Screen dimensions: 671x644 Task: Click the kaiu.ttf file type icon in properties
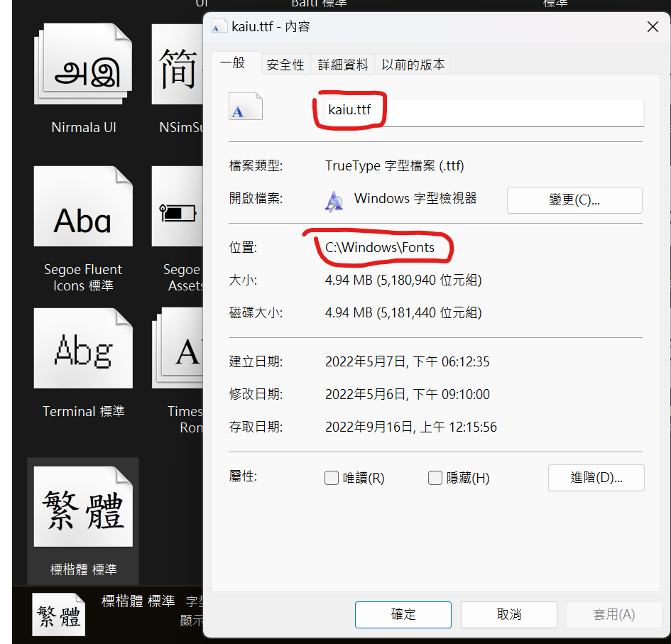tap(245, 107)
